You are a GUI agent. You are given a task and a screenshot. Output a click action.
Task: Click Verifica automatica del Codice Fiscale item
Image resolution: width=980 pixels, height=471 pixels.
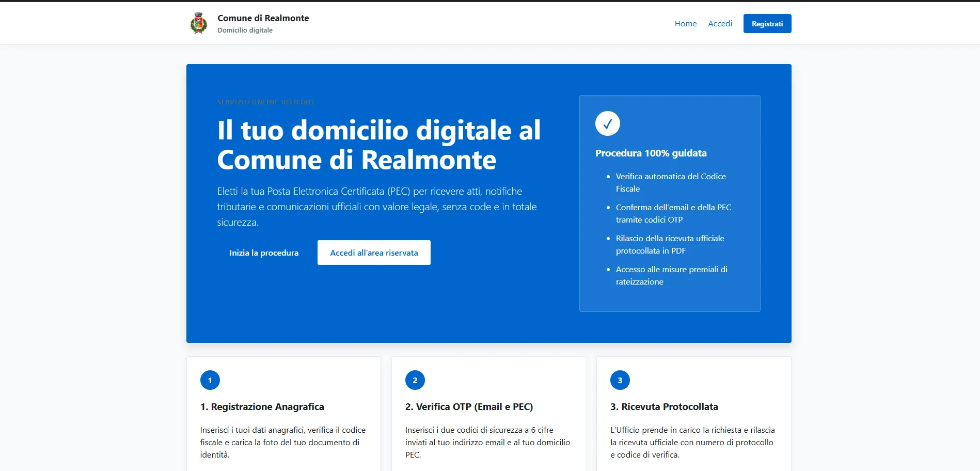(x=671, y=182)
